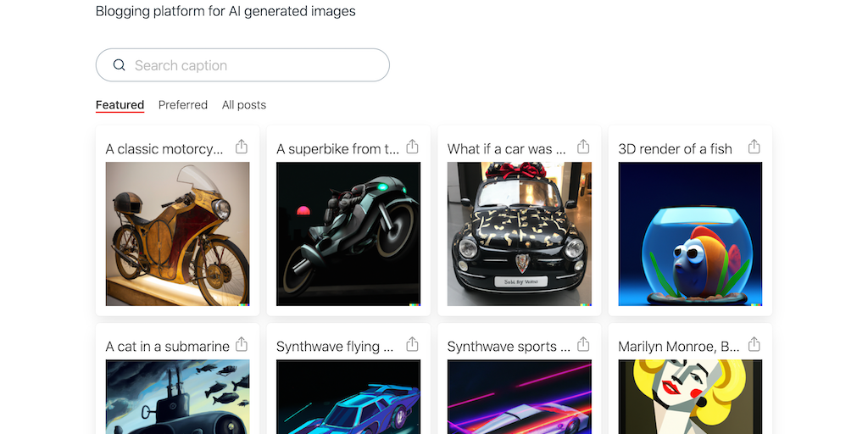Open the fish bowl 3D render image
The width and height of the screenshot is (868, 434).
pos(690,234)
